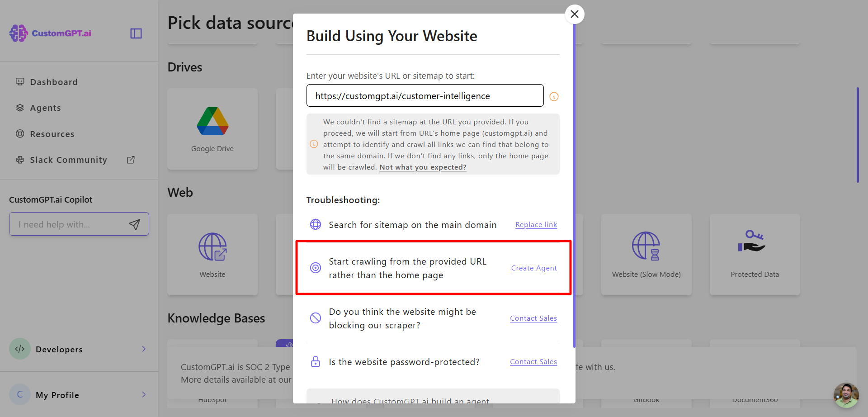The height and width of the screenshot is (417, 868).
Task: Click Contact Sales for blocked scraper
Action: pyautogui.click(x=533, y=318)
